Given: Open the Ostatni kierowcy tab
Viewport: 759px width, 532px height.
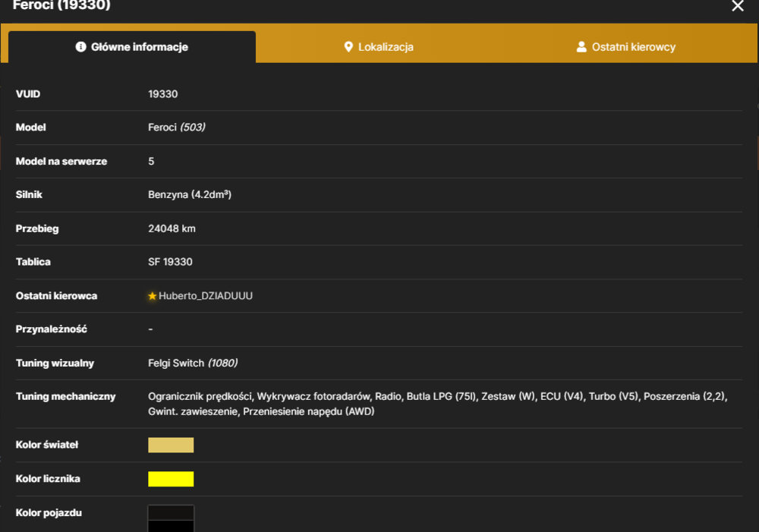Looking at the screenshot, I should pos(626,47).
